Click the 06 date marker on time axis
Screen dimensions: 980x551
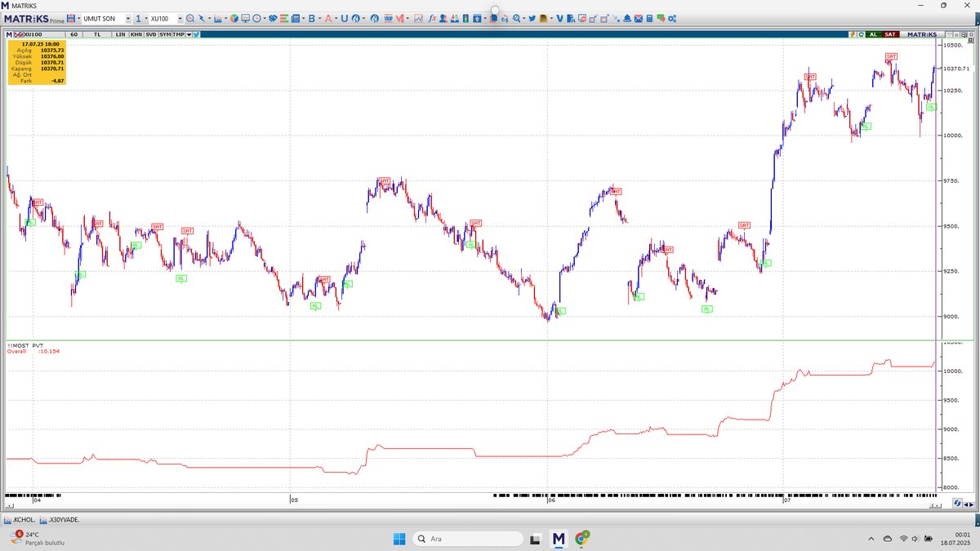pos(552,500)
